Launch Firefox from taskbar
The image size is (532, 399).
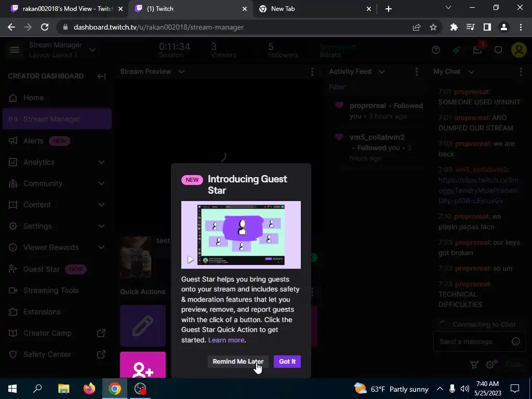click(89, 389)
